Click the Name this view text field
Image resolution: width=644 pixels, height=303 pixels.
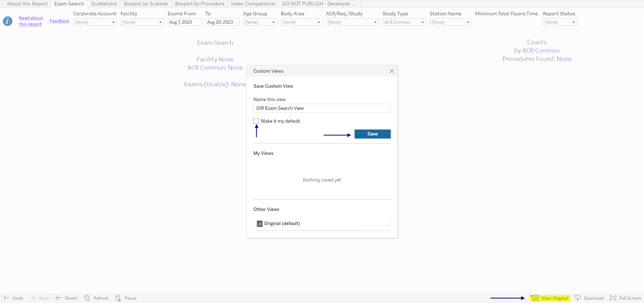(322, 108)
